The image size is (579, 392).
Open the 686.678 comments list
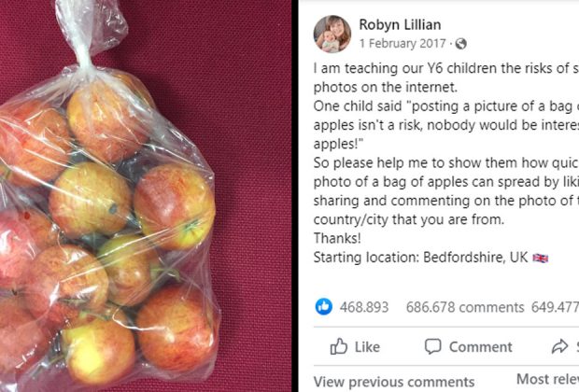click(x=465, y=307)
